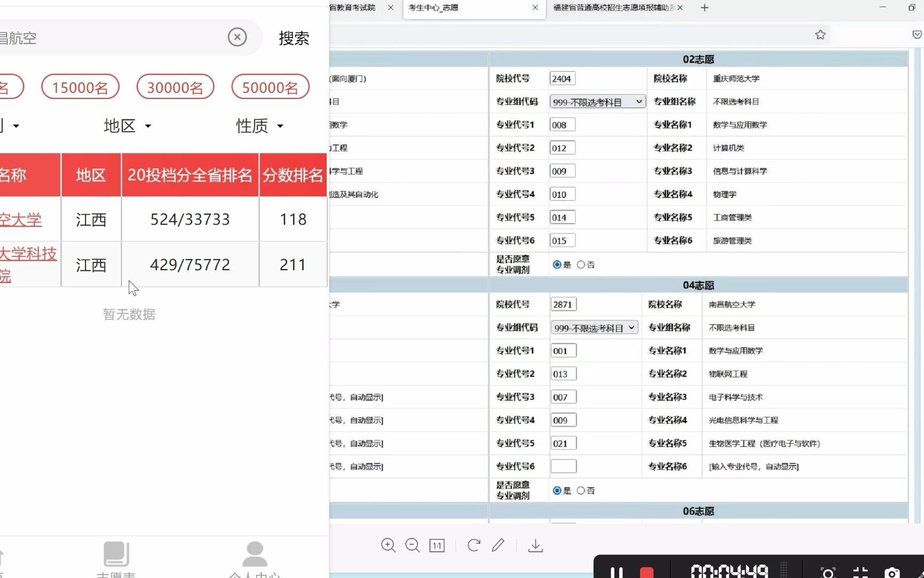Switch to the 省教育考试院 browser tab
The width and height of the screenshot is (924, 578).
pyautogui.click(x=353, y=7)
